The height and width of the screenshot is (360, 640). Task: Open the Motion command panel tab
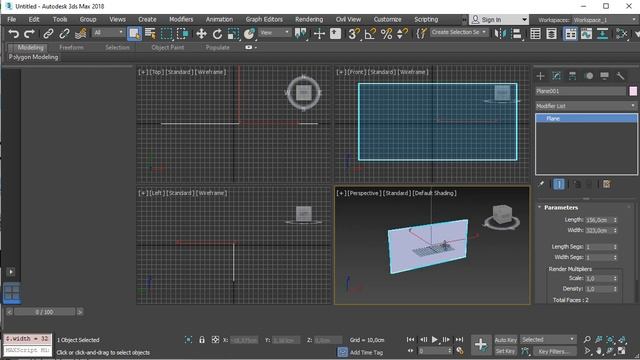point(589,76)
